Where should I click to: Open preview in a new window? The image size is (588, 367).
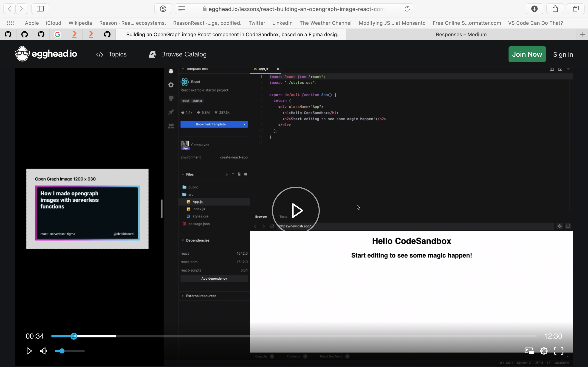[x=568, y=226]
